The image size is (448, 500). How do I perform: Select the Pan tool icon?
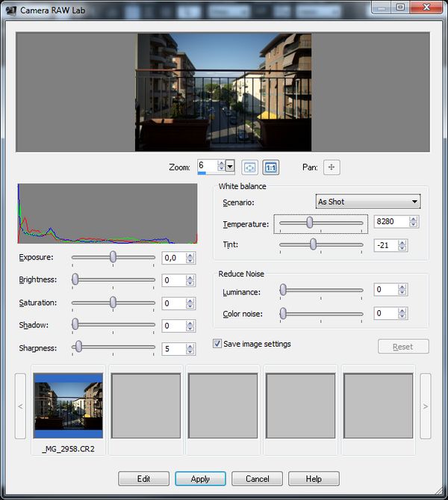pos(331,167)
